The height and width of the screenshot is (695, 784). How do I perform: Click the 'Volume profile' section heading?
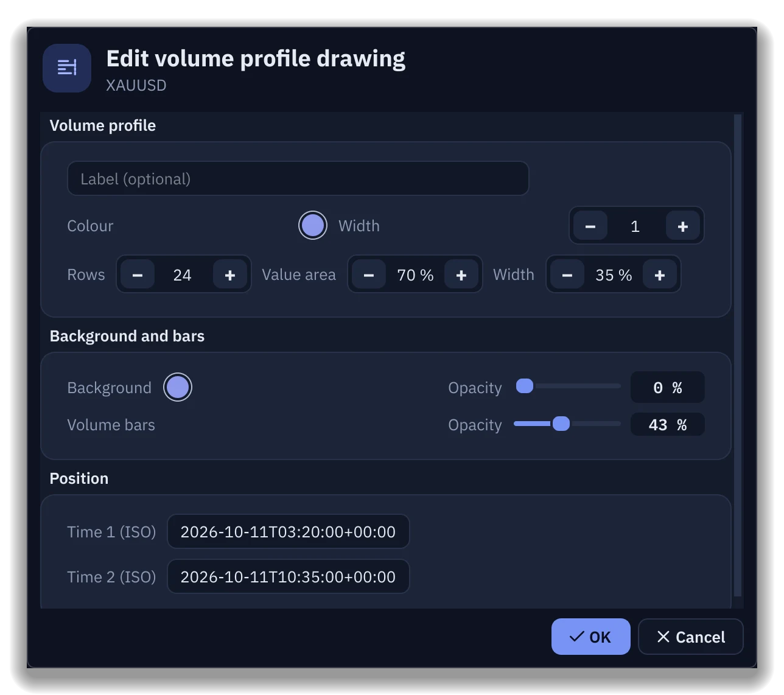tap(103, 125)
